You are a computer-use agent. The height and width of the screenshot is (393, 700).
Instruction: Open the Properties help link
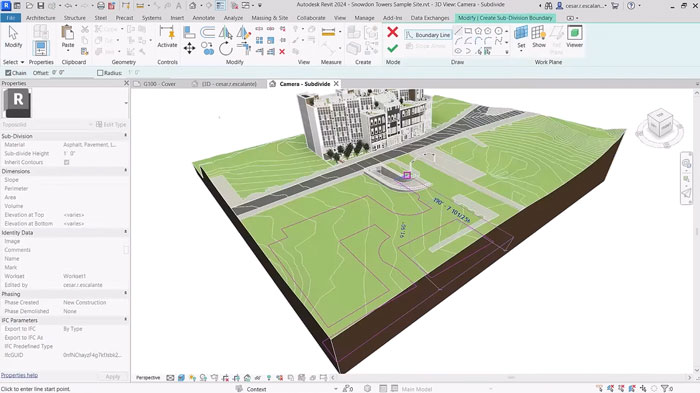19,375
